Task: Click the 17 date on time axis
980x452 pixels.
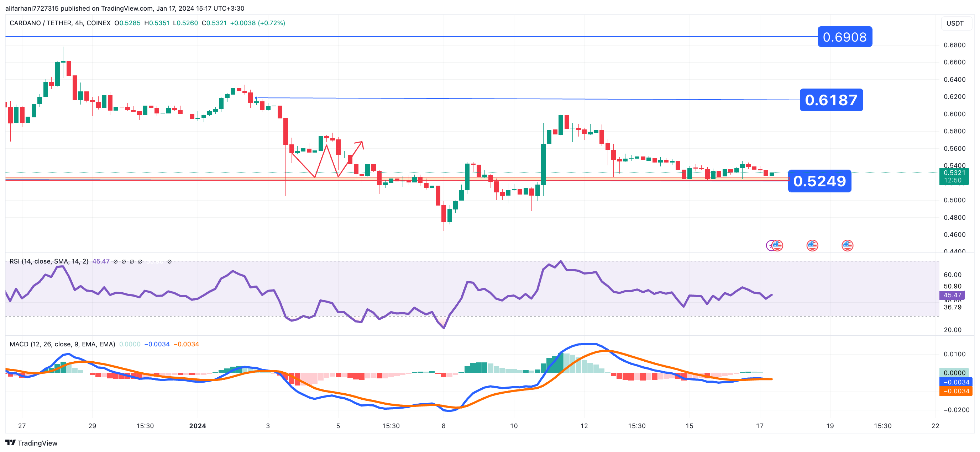Action: pos(759,426)
